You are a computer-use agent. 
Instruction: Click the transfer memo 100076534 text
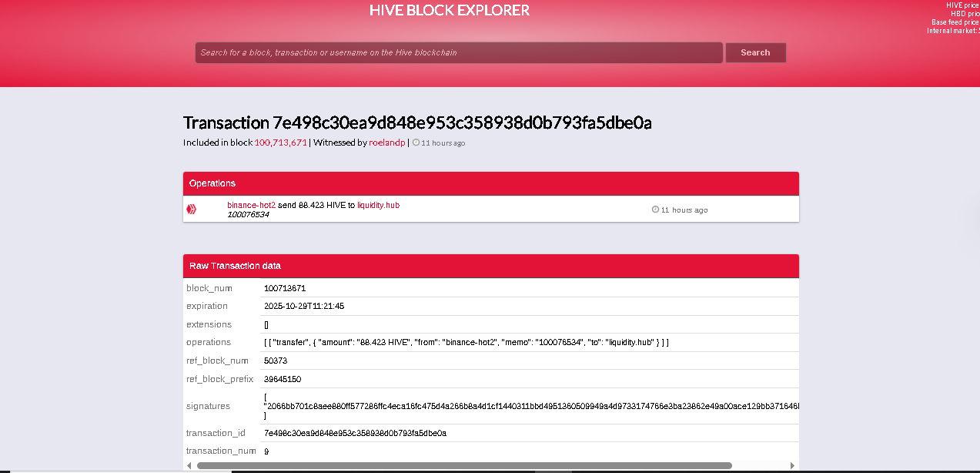click(x=248, y=214)
